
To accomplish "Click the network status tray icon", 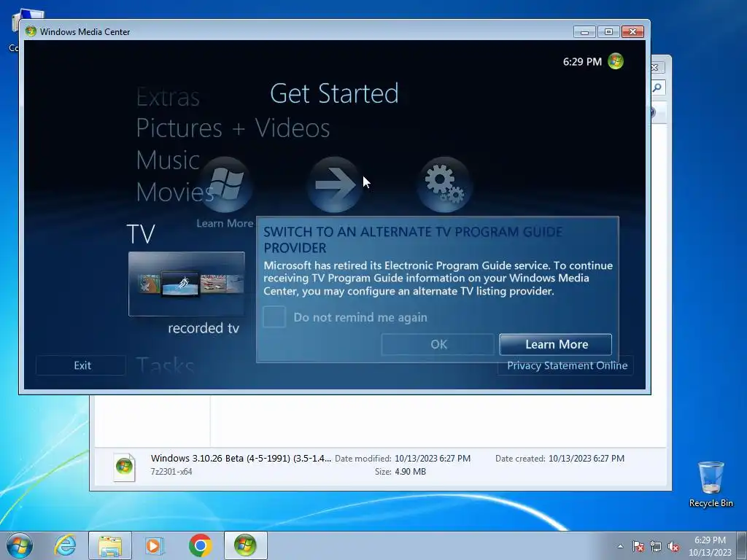I will click(x=656, y=546).
